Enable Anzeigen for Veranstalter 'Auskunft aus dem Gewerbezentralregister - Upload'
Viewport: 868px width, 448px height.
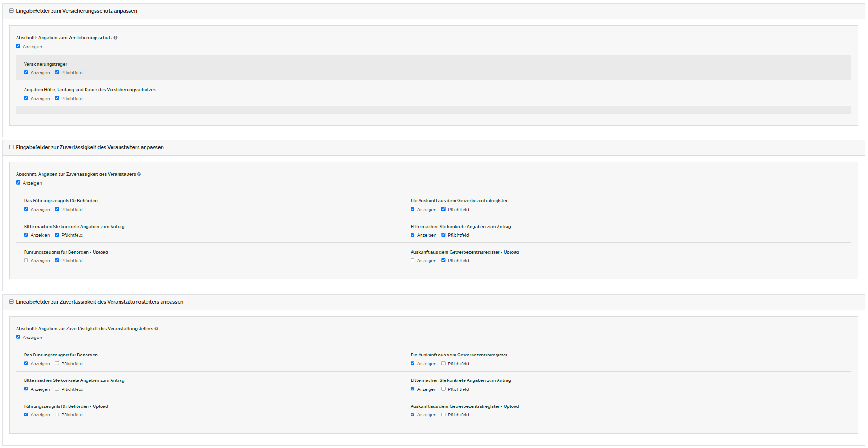[413, 260]
